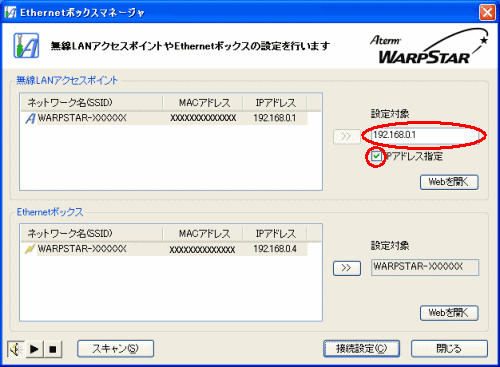
Task: Click ネットワーク名(SSID) header in access point list
Action: tap(92, 103)
